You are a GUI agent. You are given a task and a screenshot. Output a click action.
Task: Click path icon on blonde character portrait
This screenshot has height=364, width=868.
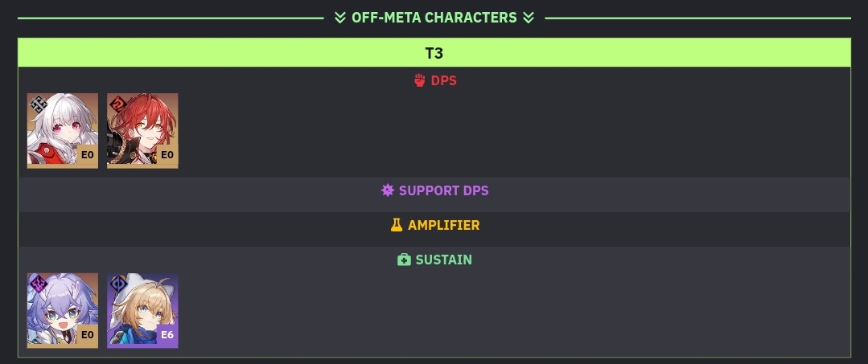(118, 284)
